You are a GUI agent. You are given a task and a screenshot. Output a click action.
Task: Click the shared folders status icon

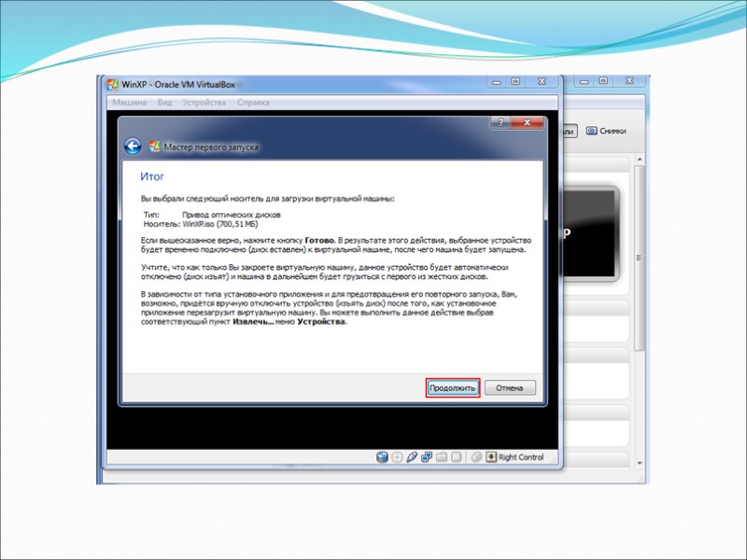[442, 457]
